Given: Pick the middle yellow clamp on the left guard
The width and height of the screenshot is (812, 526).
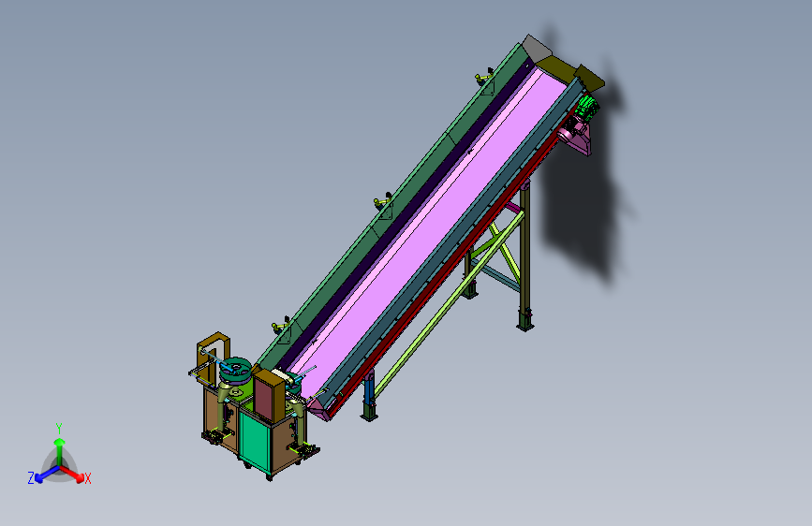Looking at the screenshot, I should tap(383, 201).
